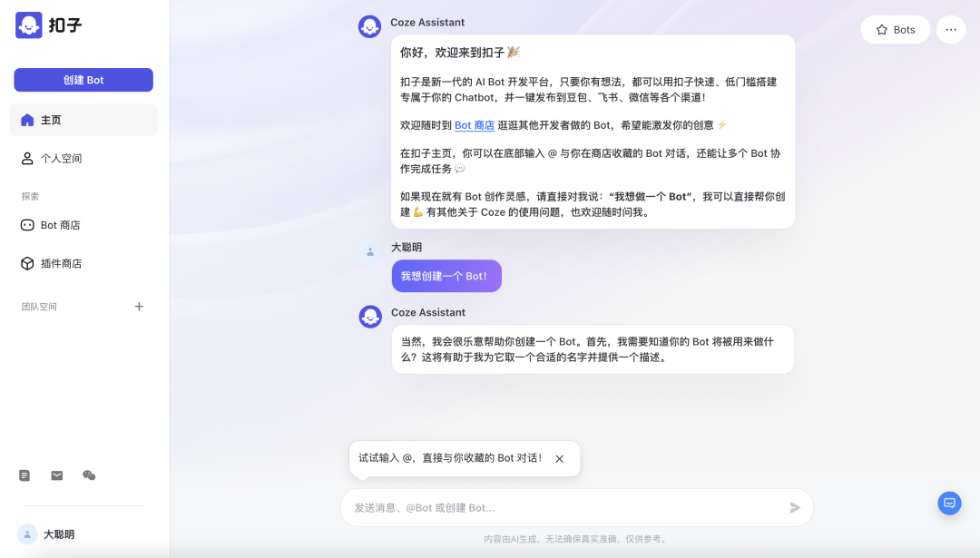This screenshot has width=980, height=558.
Task: Open 插件商店 in sidebar
Action: (x=83, y=264)
